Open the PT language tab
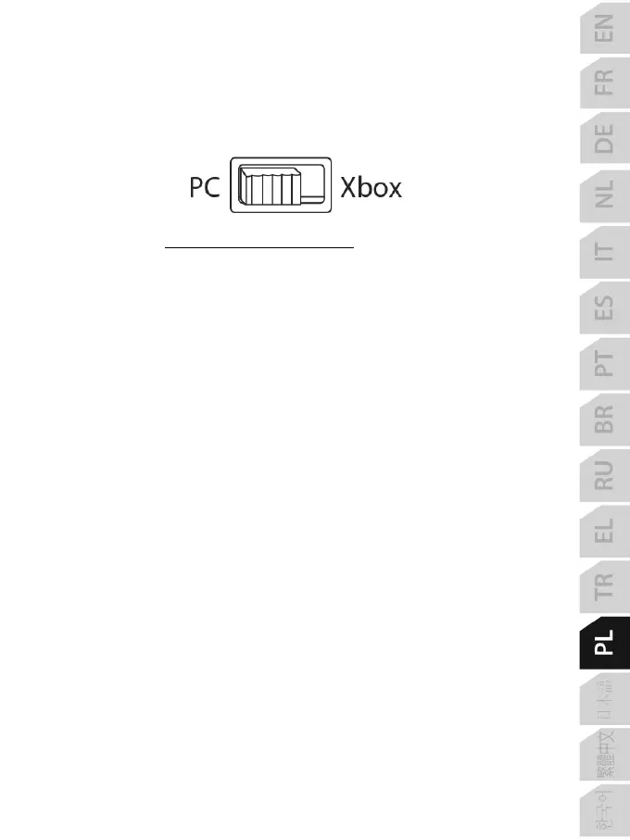The width and height of the screenshot is (630, 840). click(x=604, y=363)
